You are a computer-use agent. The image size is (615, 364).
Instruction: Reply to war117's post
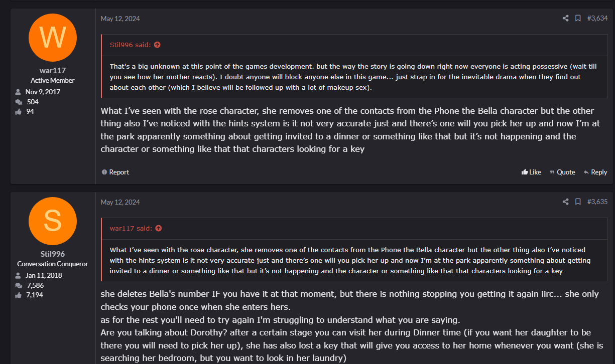[595, 172]
